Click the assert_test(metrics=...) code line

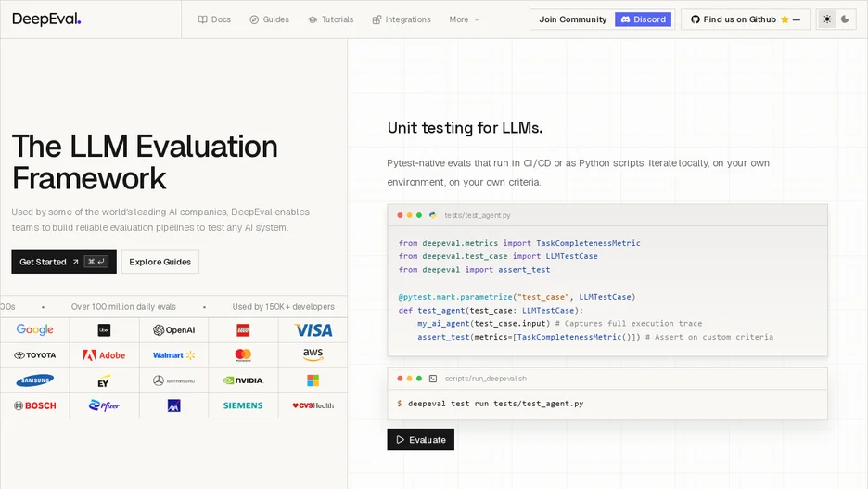click(595, 337)
